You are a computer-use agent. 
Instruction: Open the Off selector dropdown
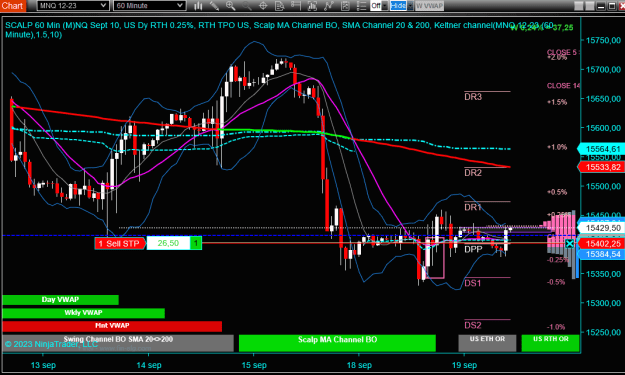[x=379, y=6]
